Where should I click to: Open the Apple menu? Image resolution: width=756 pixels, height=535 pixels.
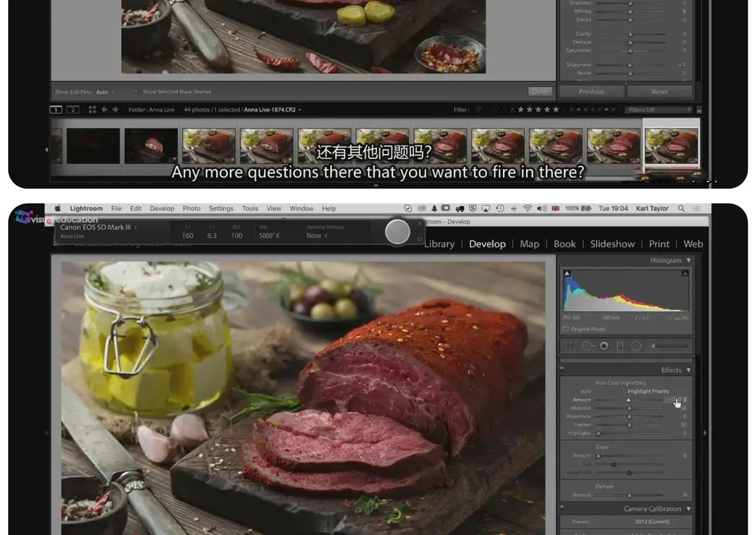(x=58, y=208)
